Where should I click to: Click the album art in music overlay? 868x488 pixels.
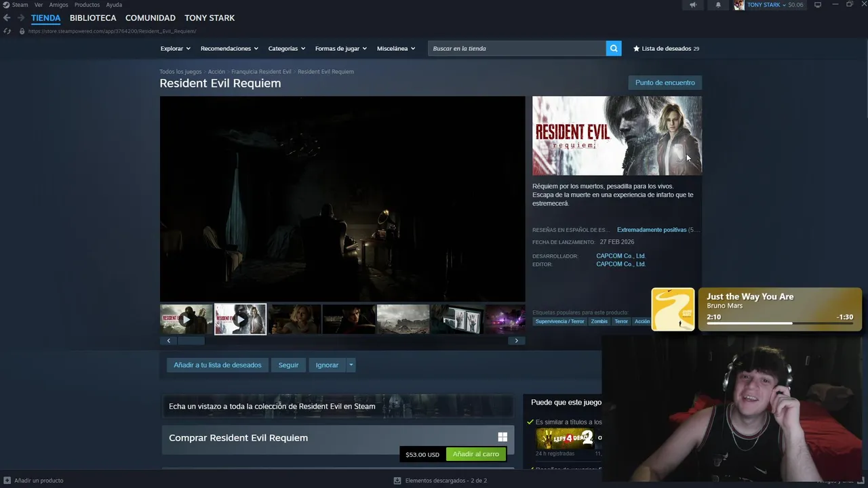(x=673, y=310)
